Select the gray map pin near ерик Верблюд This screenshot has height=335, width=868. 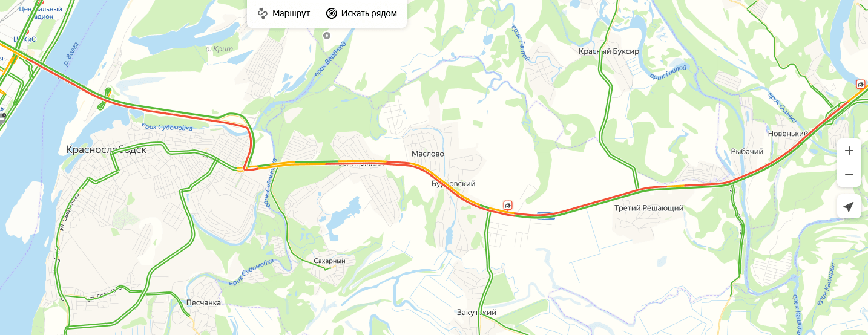coord(327,36)
